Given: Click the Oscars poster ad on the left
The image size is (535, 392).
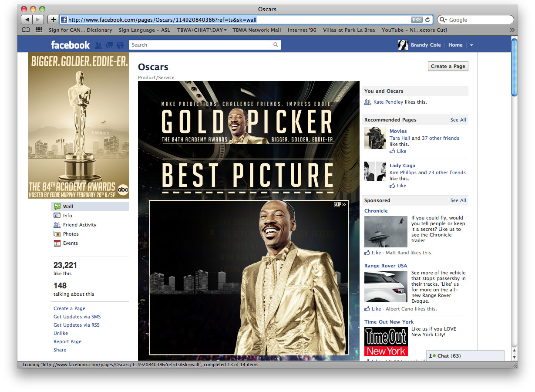Looking at the screenshot, I should pyautogui.click(x=78, y=125).
